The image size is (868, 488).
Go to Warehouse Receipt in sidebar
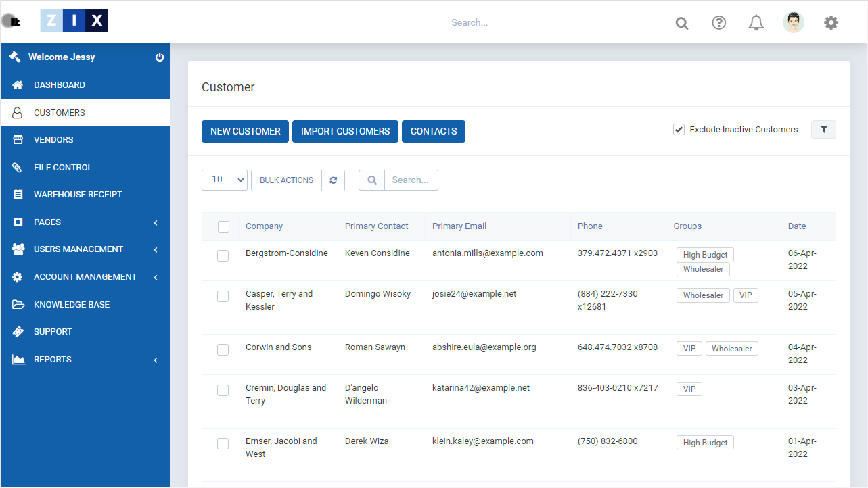[x=78, y=195]
